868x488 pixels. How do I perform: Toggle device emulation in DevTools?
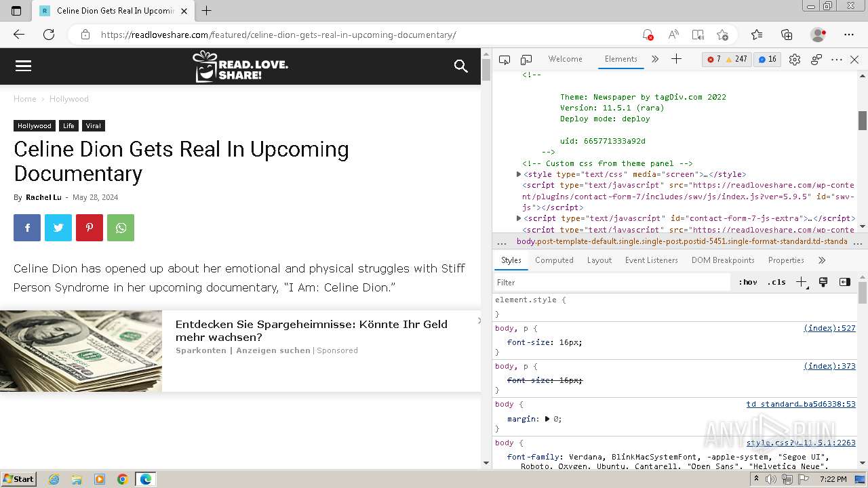tap(526, 60)
